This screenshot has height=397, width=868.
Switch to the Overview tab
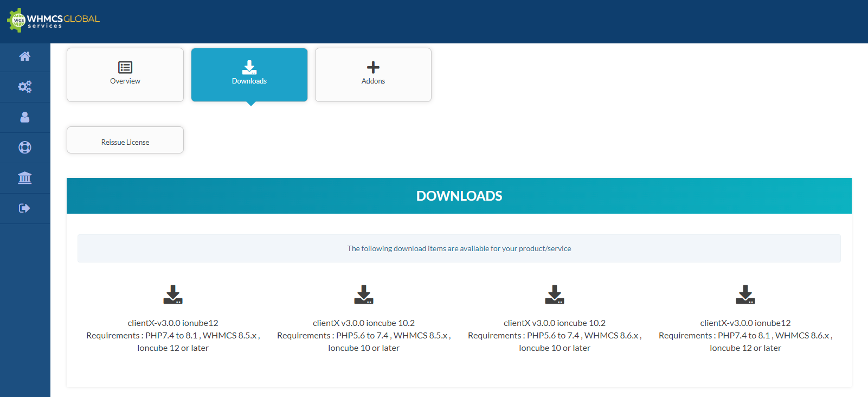[x=125, y=75]
